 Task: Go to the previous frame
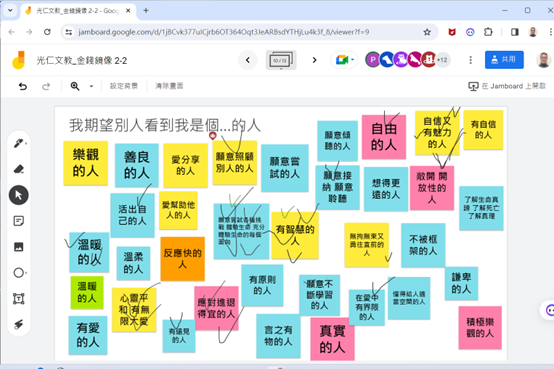click(248, 60)
